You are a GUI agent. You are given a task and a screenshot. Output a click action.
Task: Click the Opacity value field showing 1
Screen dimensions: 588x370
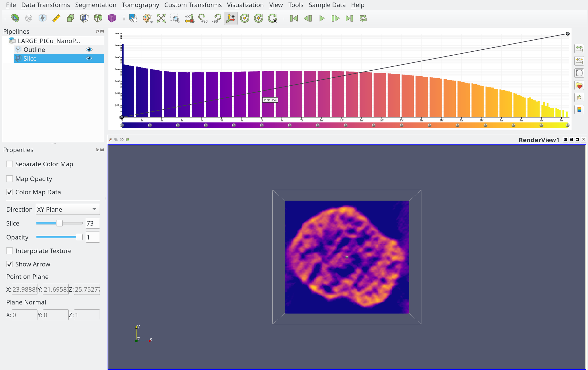click(93, 237)
